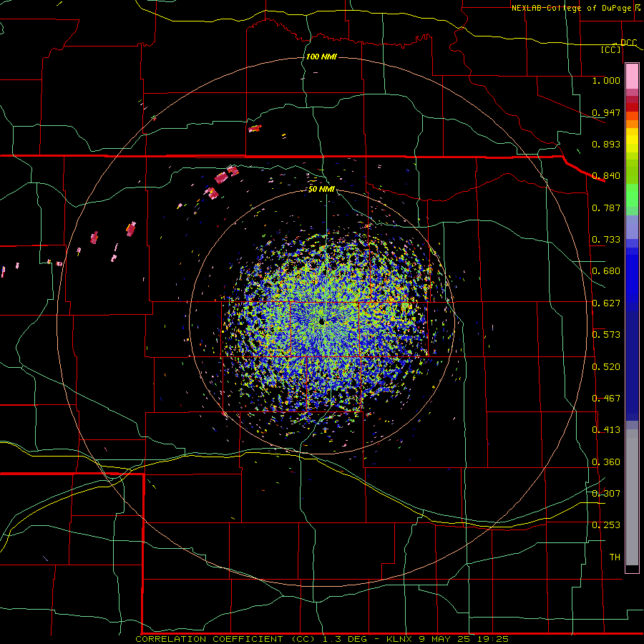Click the gray bottom segment of color bar
Screen dimensions: 644x644
632,497
